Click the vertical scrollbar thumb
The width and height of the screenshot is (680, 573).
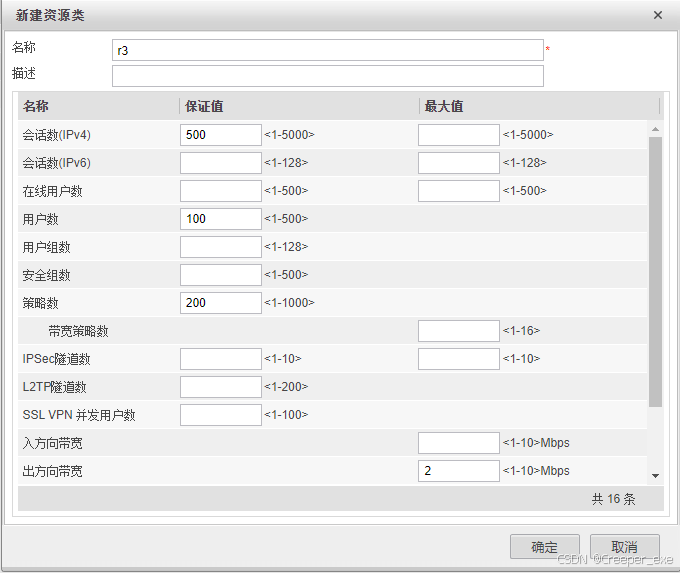coord(655,272)
